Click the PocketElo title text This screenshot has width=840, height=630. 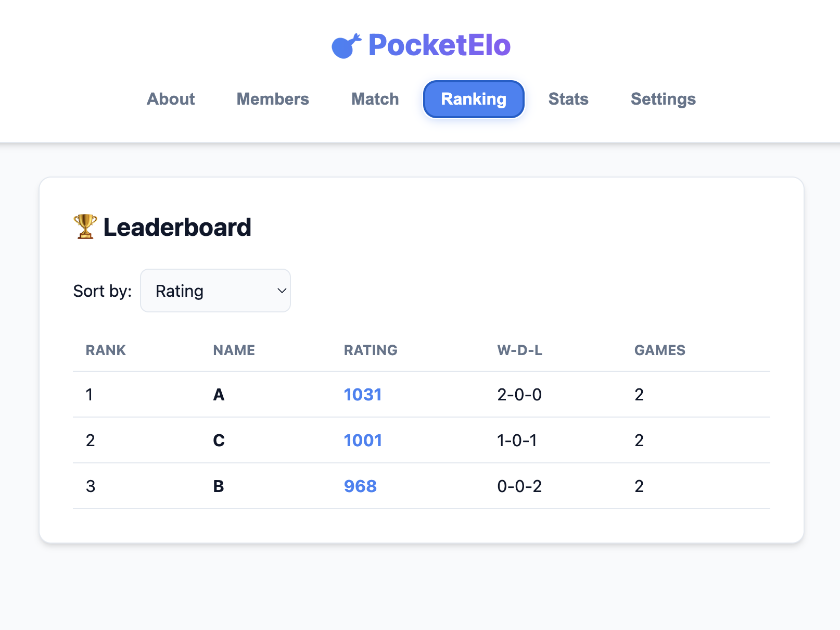[439, 45]
